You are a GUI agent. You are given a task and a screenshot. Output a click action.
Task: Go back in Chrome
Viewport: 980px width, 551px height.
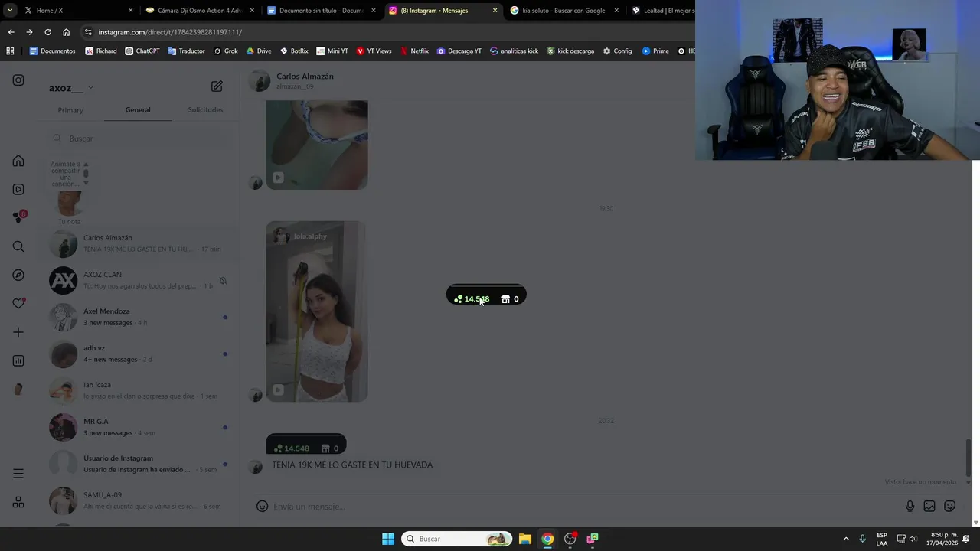point(11,32)
